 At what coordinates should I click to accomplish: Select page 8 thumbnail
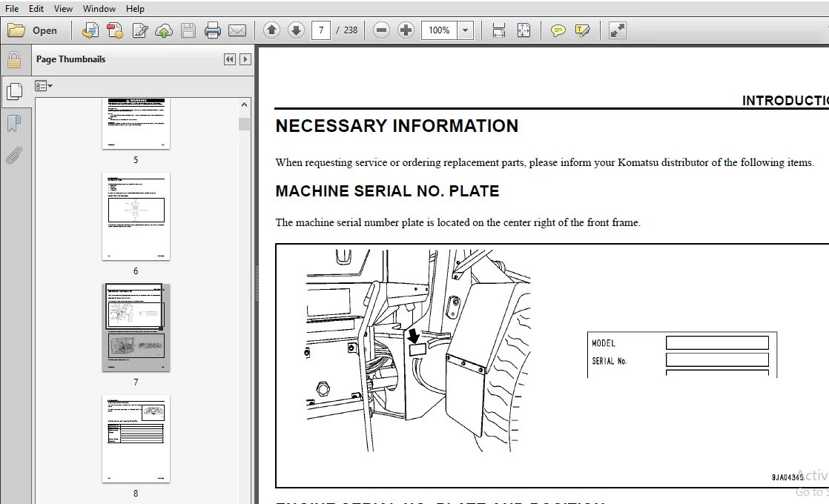[136, 439]
